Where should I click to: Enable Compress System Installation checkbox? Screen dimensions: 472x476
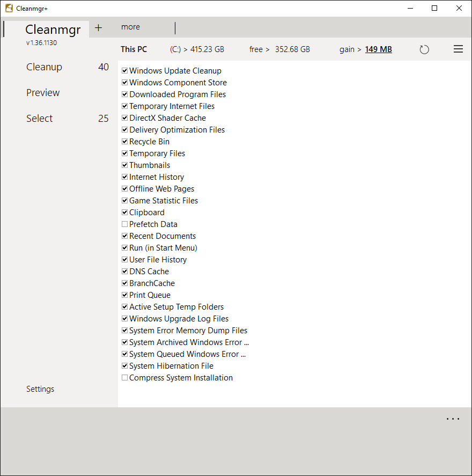pos(124,378)
